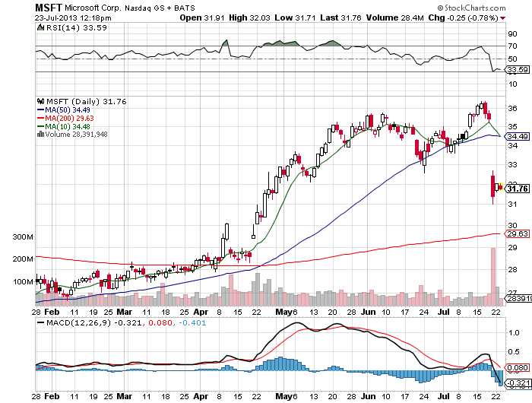Click the red 0.080 signal value in MACD legend
Screen dimensions: 532x403
pyautogui.click(x=160, y=322)
